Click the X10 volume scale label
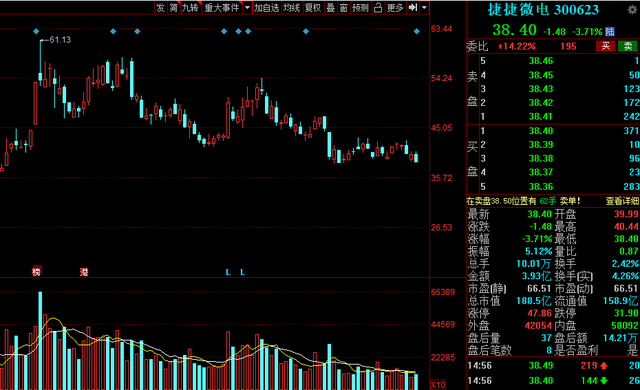 pos(438,385)
